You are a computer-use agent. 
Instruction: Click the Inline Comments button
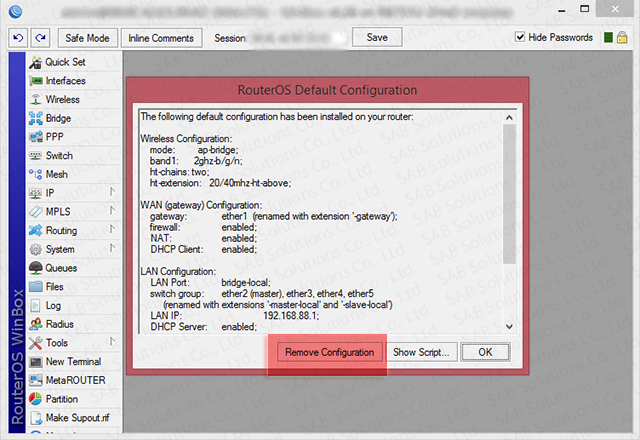tap(161, 38)
